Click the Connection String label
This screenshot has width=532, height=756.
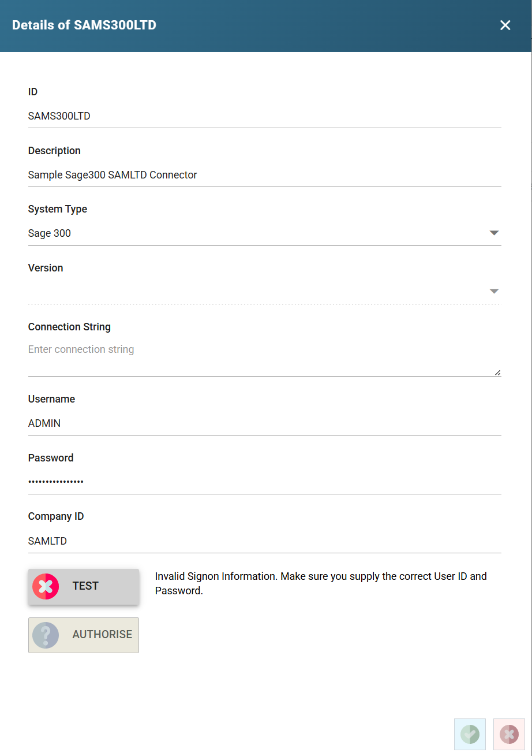pos(69,327)
